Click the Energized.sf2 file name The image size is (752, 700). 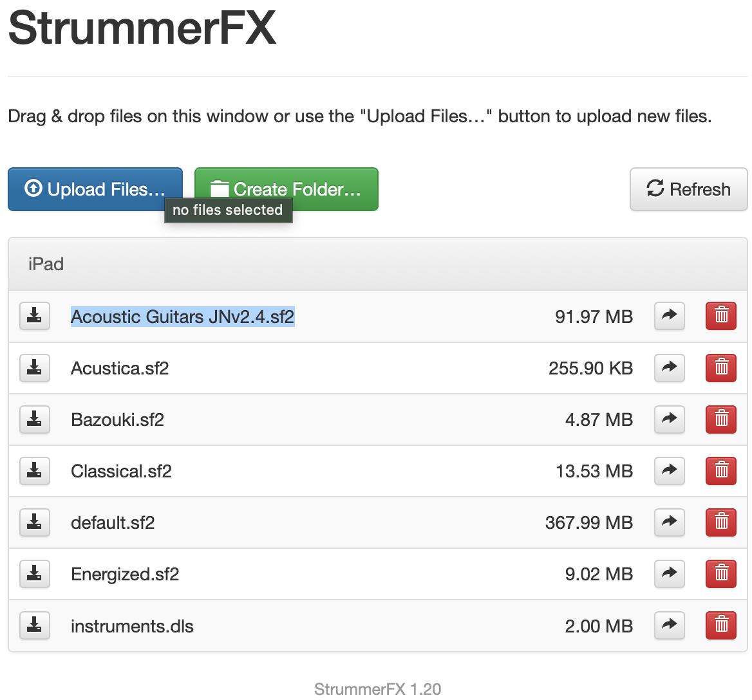[x=125, y=574]
